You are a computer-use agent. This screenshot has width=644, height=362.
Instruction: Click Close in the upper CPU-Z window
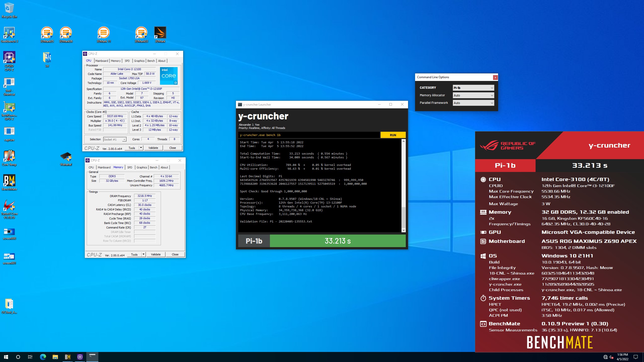tap(173, 148)
